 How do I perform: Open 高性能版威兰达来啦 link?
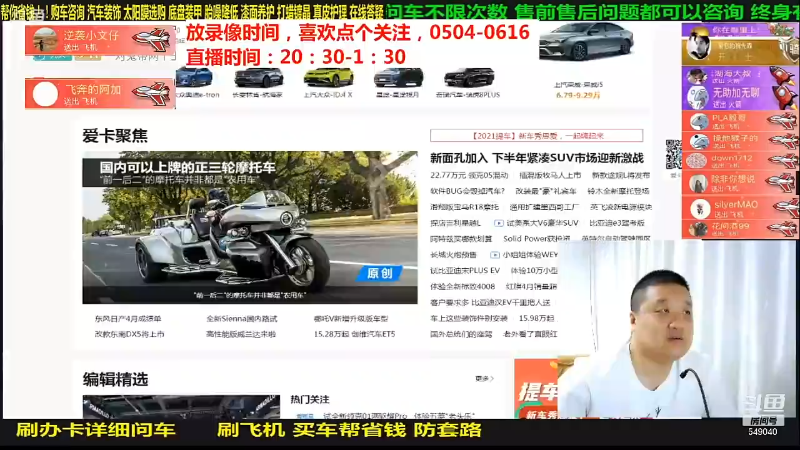coord(240,334)
